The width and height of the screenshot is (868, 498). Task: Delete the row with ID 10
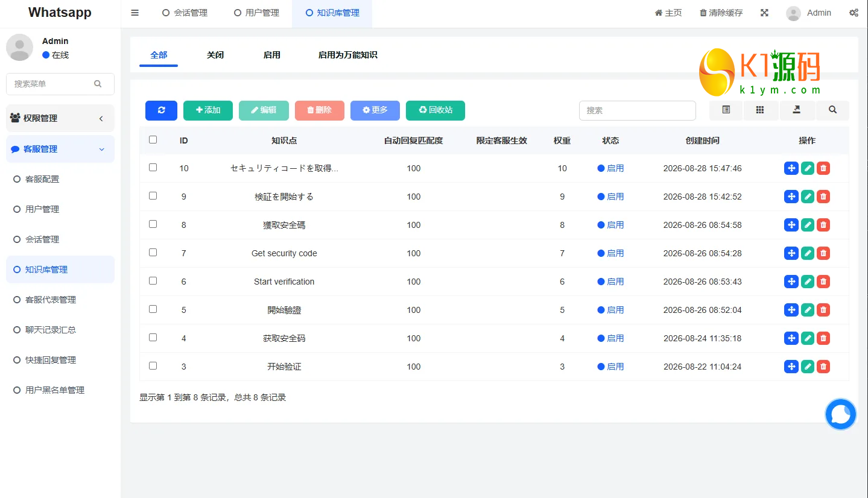point(823,168)
